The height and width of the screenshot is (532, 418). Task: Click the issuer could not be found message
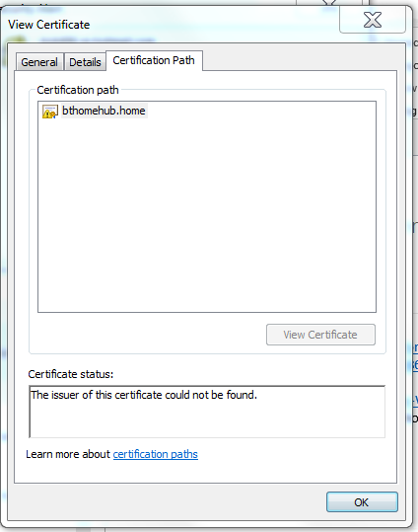(x=144, y=395)
